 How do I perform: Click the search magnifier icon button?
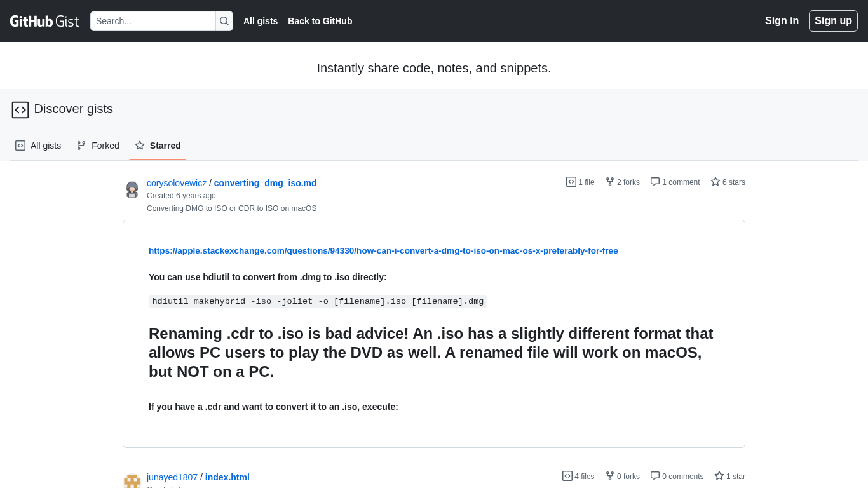click(x=224, y=21)
